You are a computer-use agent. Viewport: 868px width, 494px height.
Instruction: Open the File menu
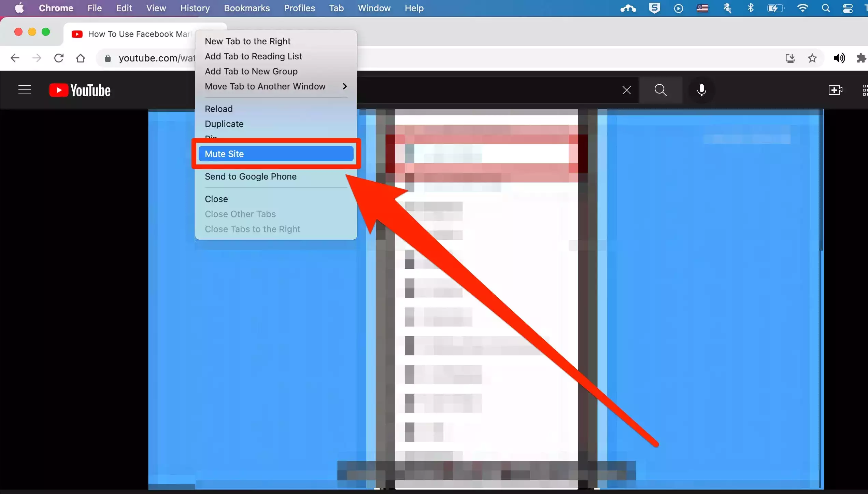(x=95, y=8)
